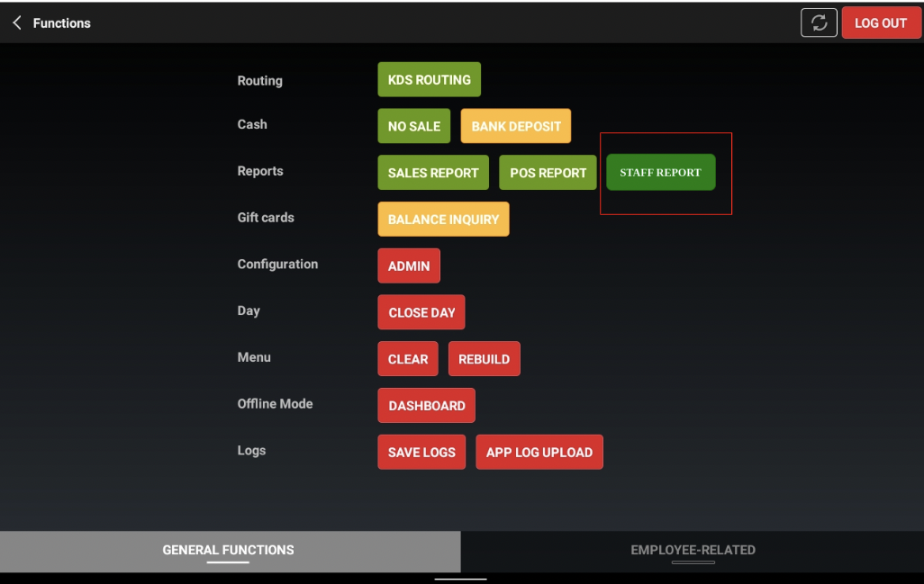Screen dimensions: 924x584
Task: Click the Offline Mode row label
Action: pyautogui.click(x=276, y=403)
